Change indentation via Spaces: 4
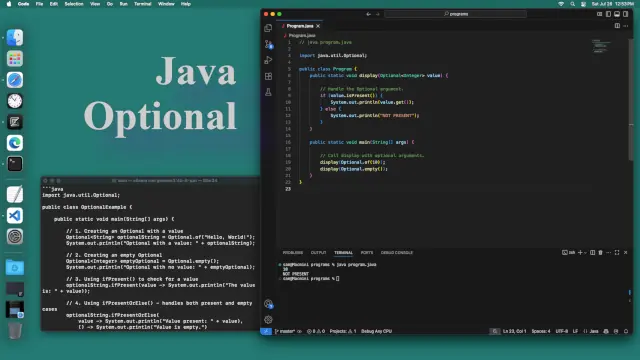The width and height of the screenshot is (640, 360). click(x=541, y=331)
